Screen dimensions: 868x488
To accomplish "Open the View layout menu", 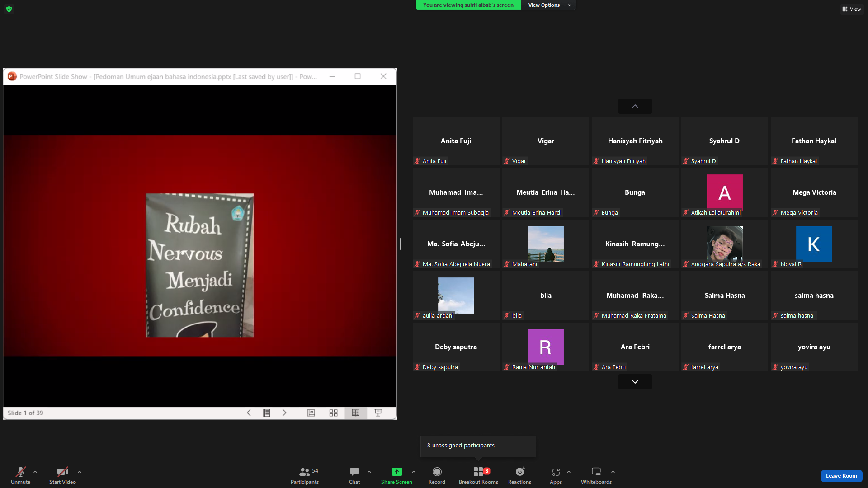I will tap(851, 9).
